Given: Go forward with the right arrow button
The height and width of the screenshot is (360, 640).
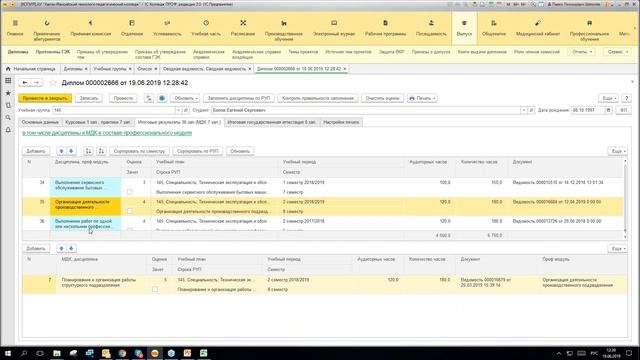Looking at the screenshot, I should 36,83.
